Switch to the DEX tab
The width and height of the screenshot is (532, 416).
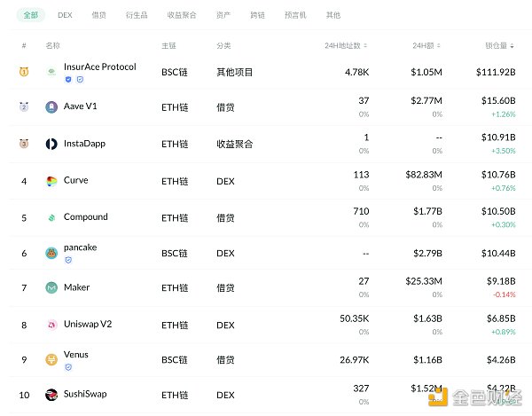(65, 15)
